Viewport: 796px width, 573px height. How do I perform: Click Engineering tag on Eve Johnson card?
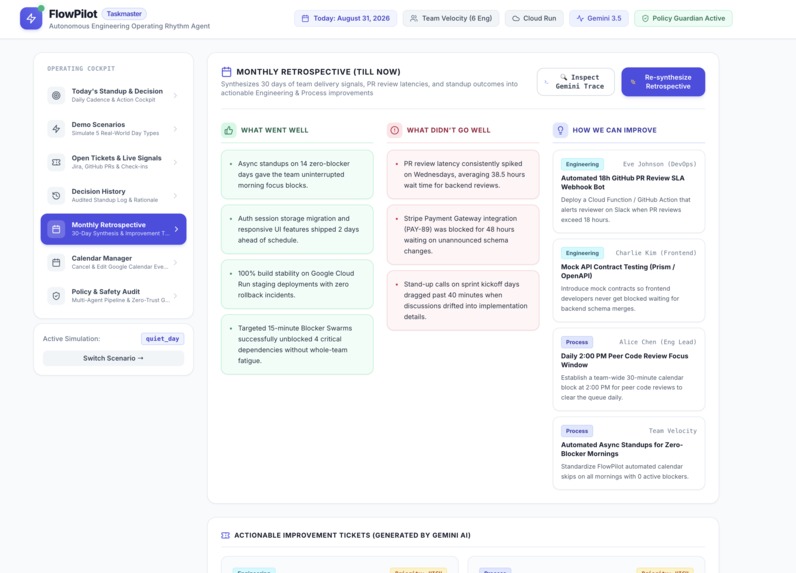click(582, 164)
